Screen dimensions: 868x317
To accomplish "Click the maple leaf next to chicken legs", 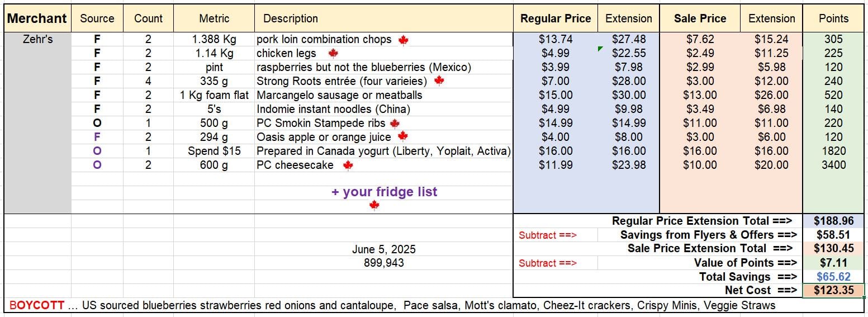I will click(333, 54).
